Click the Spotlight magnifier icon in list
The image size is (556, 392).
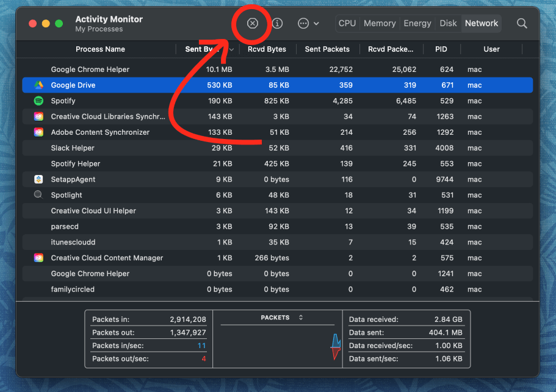point(38,194)
